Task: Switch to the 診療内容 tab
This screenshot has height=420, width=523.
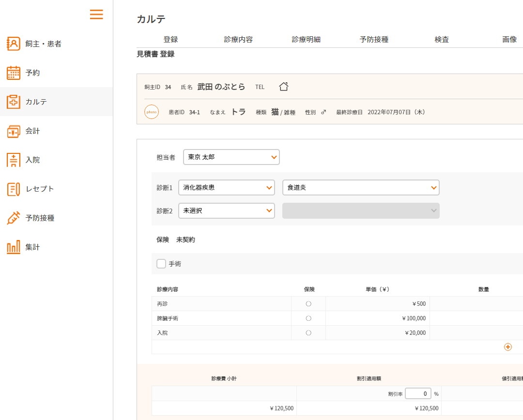Action: tap(238, 39)
